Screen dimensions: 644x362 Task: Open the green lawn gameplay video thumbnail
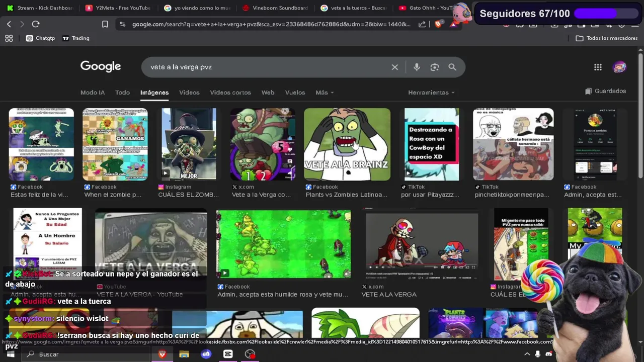[x=283, y=244]
